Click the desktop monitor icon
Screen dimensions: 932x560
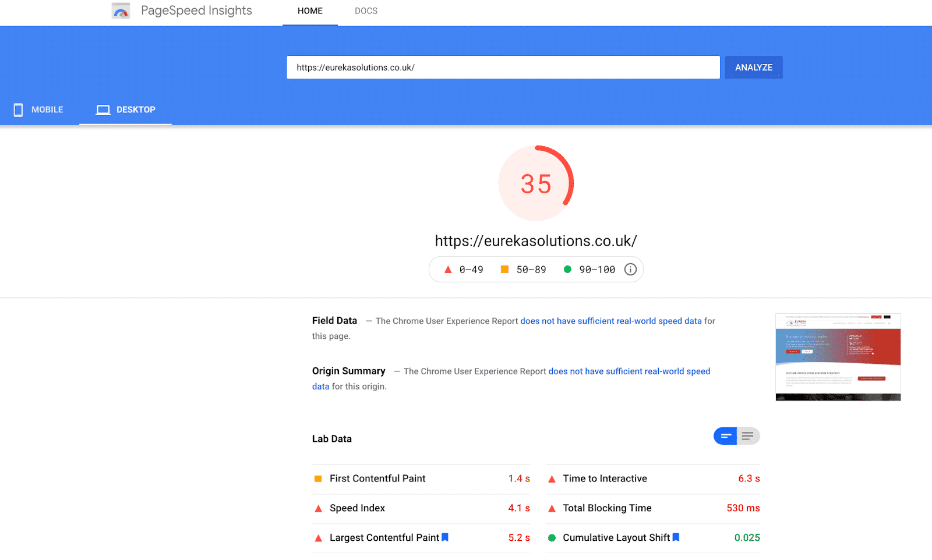(103, 109)
